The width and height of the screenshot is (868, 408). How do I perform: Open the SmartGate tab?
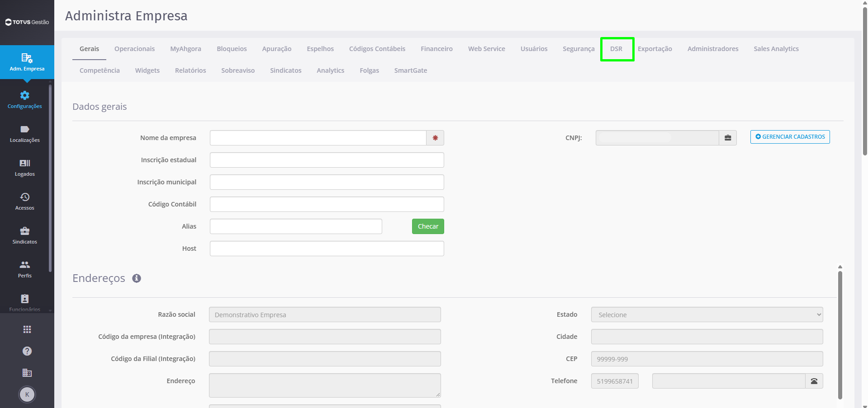(411, 70)
